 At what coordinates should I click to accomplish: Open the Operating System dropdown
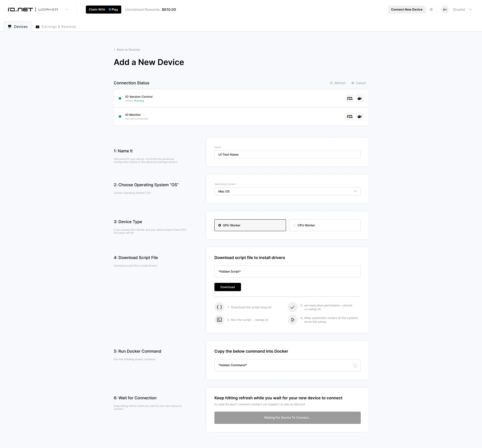click(287, 191)
